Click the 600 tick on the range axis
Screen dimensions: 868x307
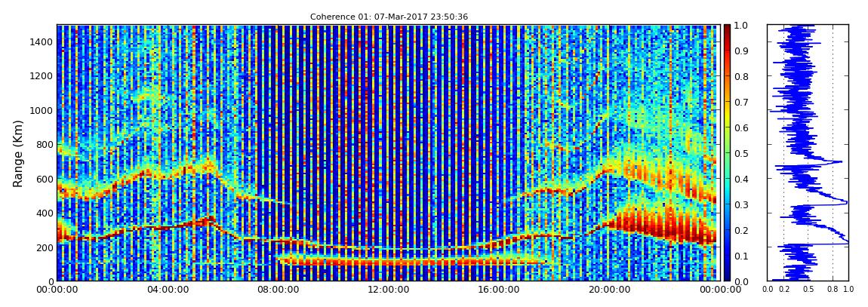44,180
